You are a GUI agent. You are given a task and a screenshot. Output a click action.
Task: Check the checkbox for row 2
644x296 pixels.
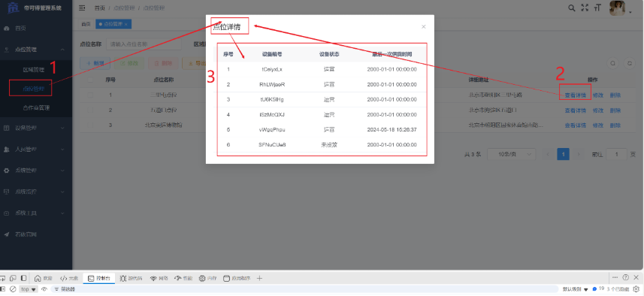[90, 110]
